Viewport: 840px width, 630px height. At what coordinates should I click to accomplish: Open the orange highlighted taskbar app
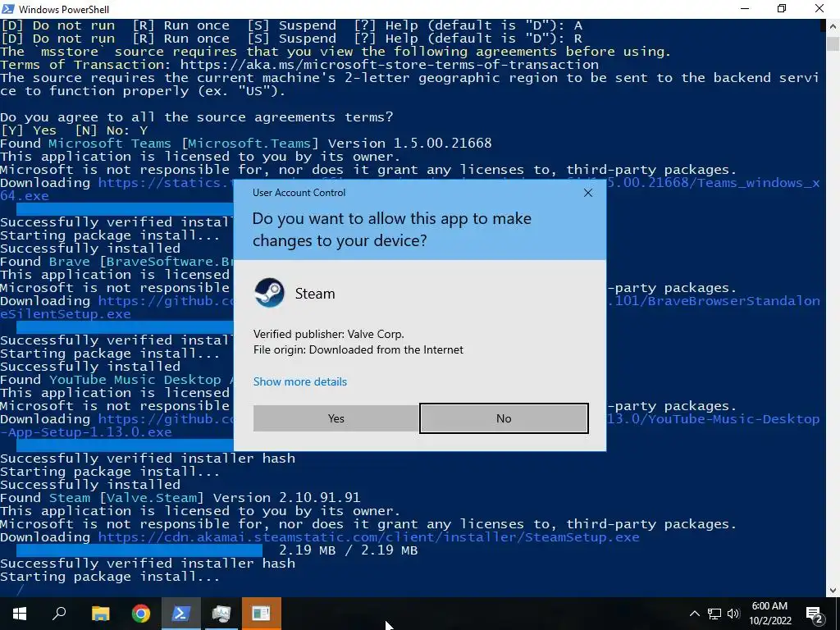[x=262, y=614]
